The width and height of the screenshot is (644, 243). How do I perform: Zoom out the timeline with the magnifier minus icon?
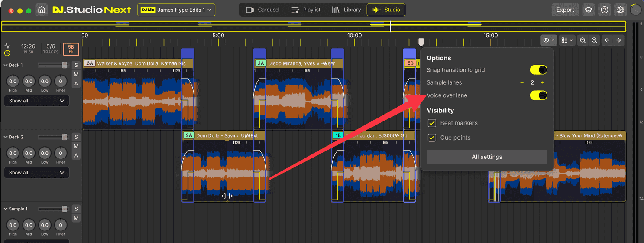point(583,40)
